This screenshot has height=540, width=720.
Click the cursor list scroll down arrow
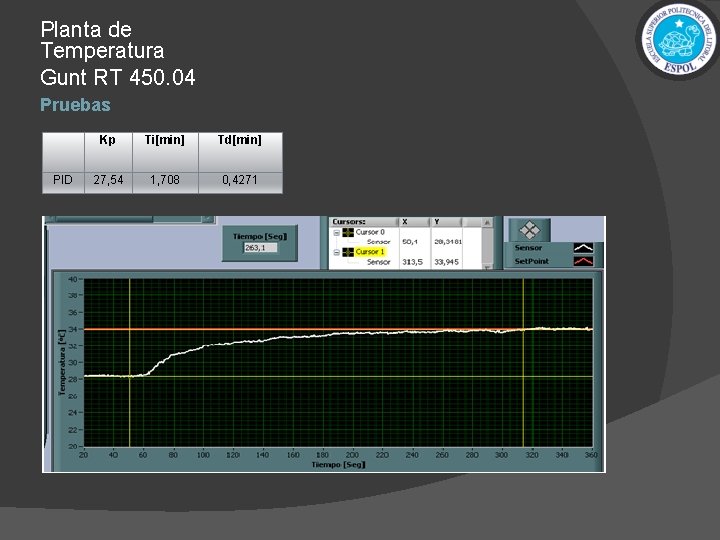point(487,266)
